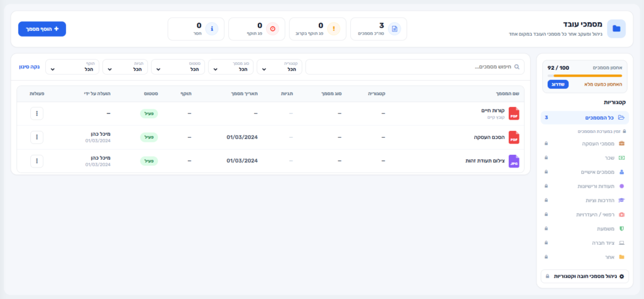Open the סטטוס filter dropdown

[178, 67]
